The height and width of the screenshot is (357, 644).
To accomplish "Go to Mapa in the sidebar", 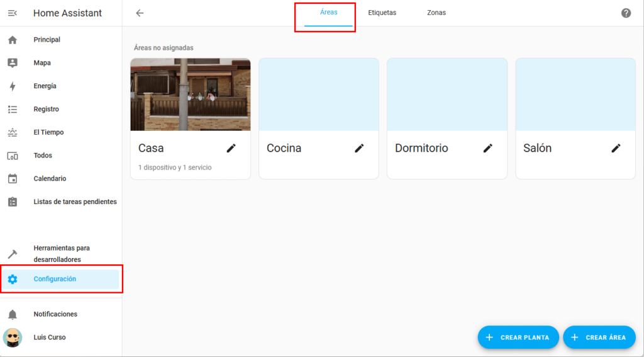I will (x=42, y=63).
